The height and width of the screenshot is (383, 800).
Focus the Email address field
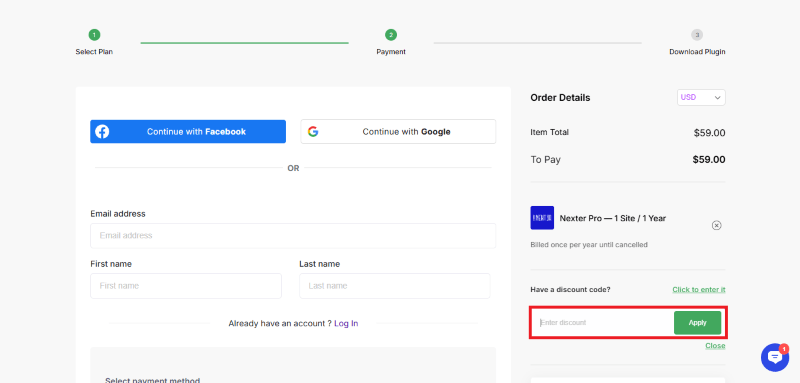293,236
